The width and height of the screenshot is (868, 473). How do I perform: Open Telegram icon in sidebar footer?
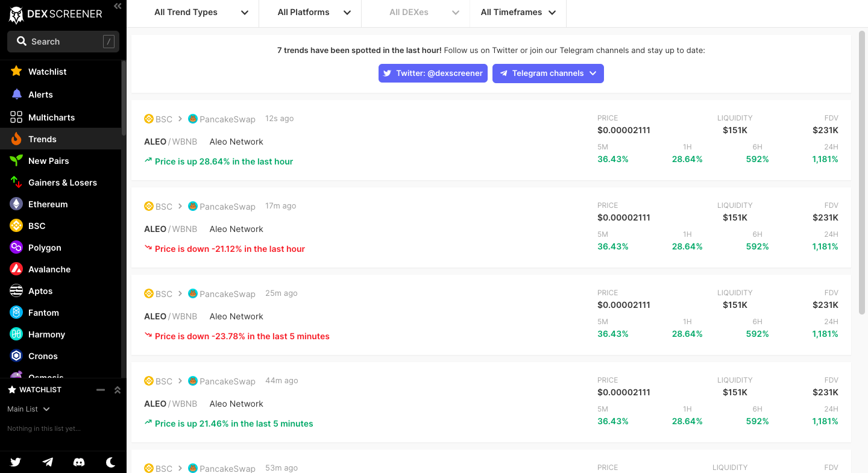48,462
